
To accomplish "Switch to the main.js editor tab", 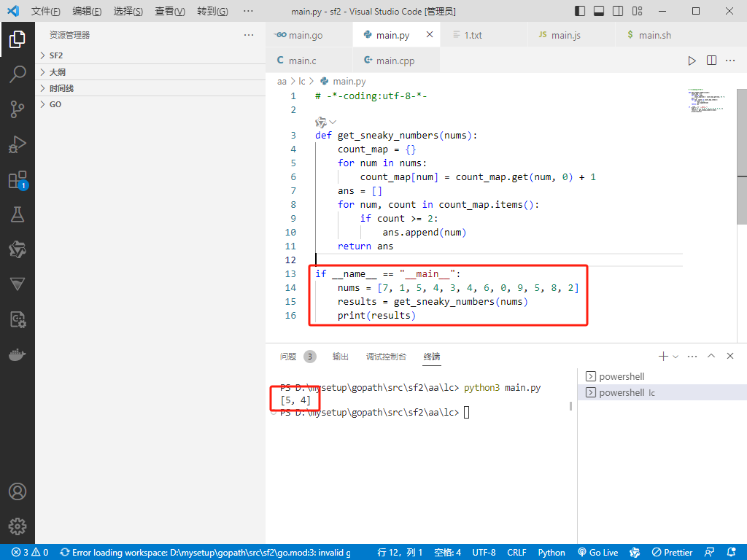I will tap(572, 35).
